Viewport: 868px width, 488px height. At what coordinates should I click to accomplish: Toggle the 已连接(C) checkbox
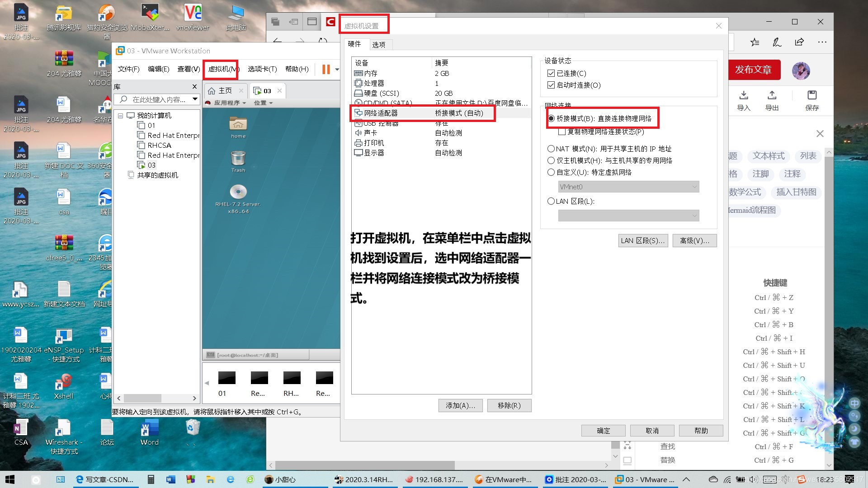[551, 73]
